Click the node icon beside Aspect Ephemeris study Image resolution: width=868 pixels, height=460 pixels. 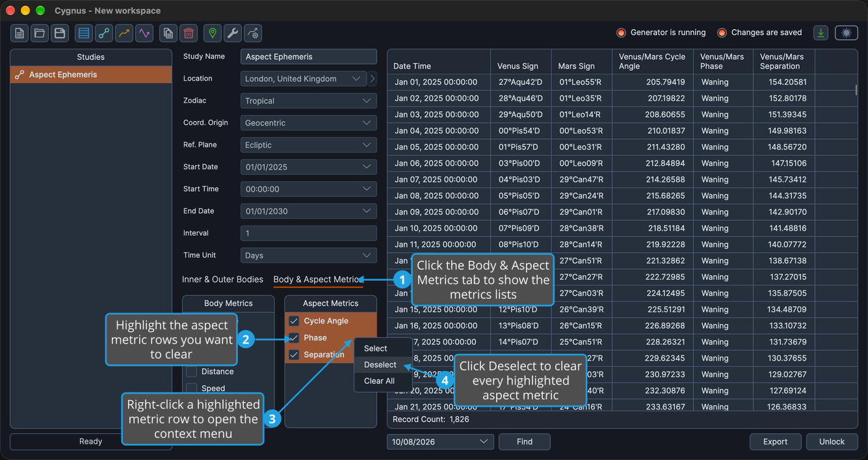20,75
